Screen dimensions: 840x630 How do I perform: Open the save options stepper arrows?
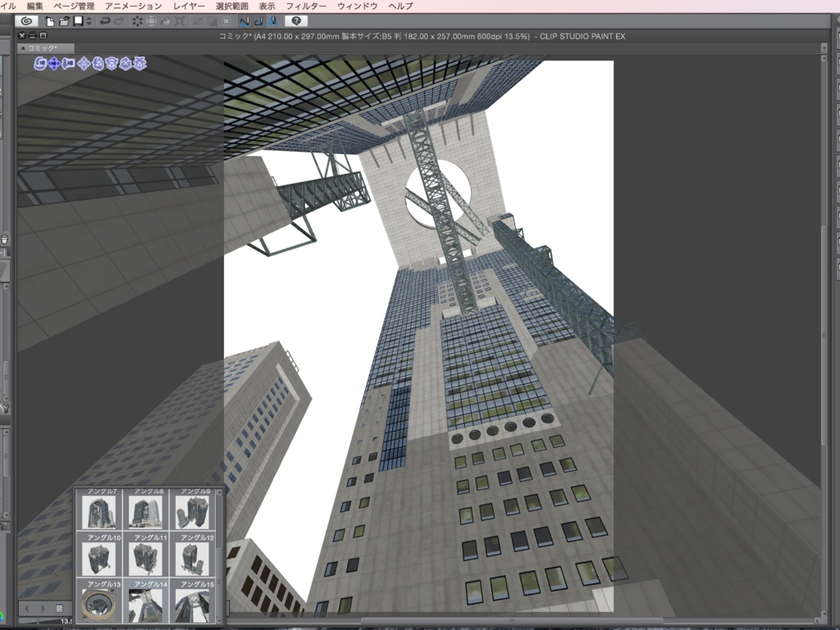[89, 21]
